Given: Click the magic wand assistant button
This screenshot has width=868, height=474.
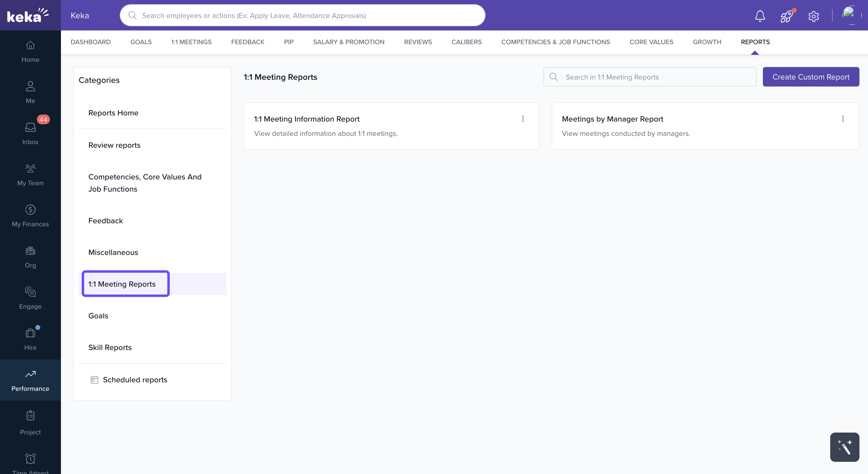Looking at the screenshot, I should point(844,447).
